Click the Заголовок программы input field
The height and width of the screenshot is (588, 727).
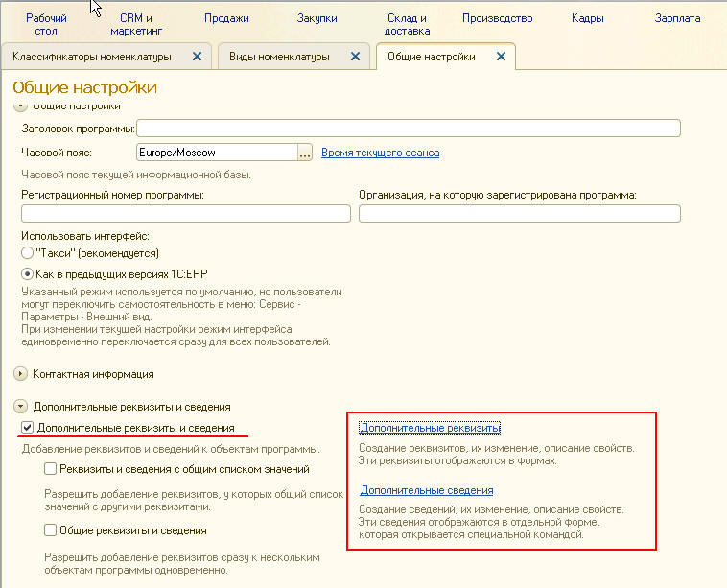click(x=409, y=128)
